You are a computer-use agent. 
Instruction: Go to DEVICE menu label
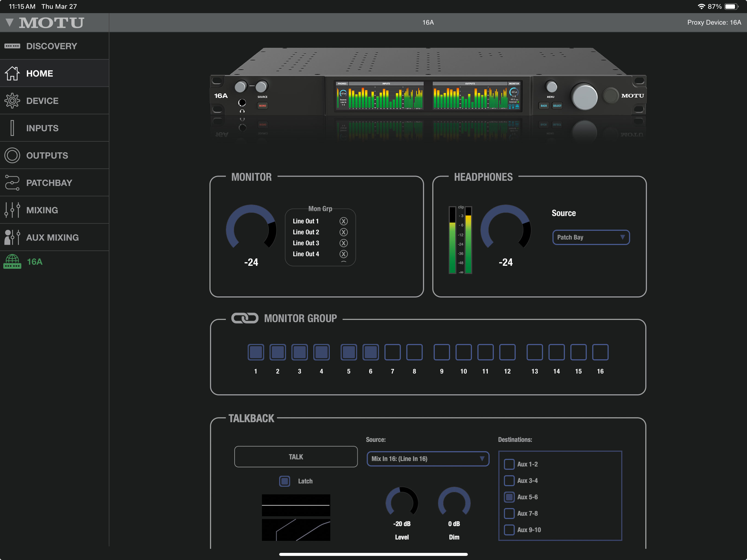42,101
